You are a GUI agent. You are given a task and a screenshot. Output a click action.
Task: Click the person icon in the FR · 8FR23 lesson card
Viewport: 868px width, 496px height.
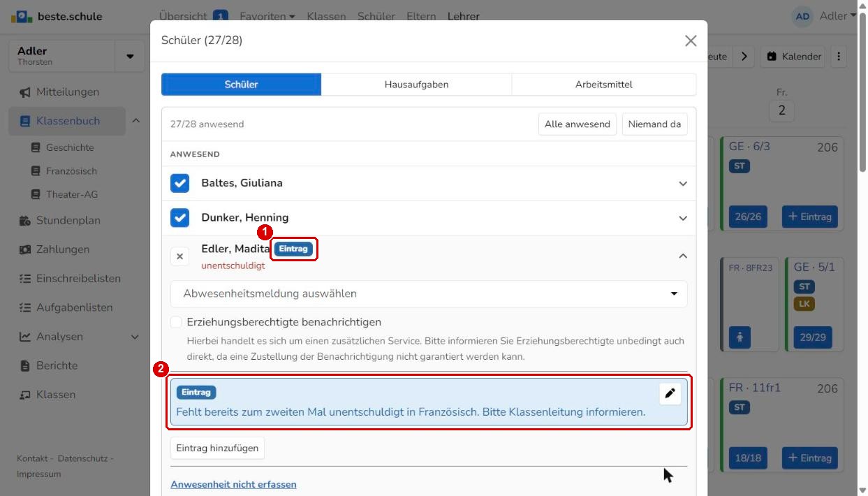point(740,337)
